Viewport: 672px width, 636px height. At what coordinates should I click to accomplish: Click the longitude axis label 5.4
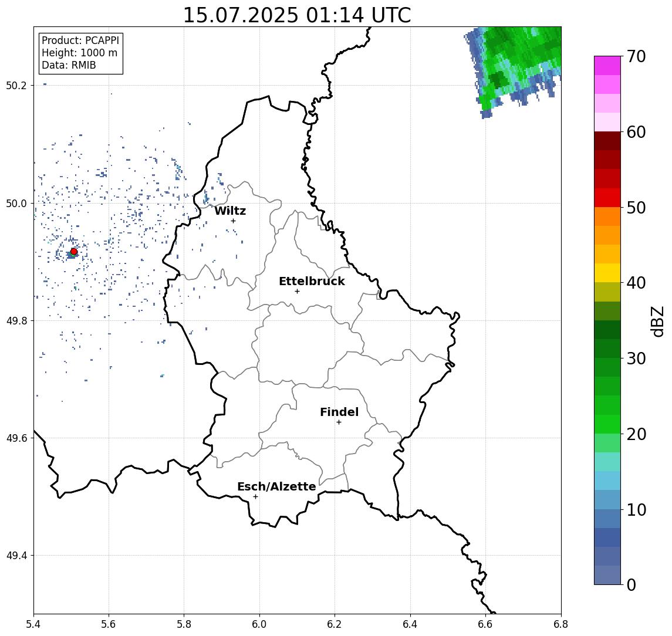click(x=33, y=624)
